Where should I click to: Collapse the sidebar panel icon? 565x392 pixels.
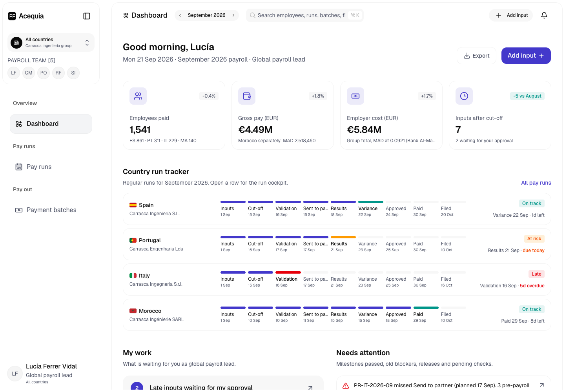click(87, 16)
